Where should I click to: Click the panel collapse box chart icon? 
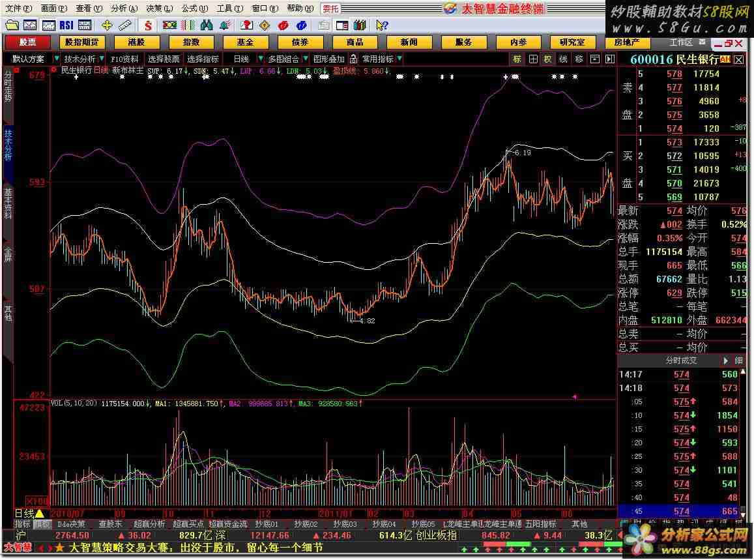point(595,59)
